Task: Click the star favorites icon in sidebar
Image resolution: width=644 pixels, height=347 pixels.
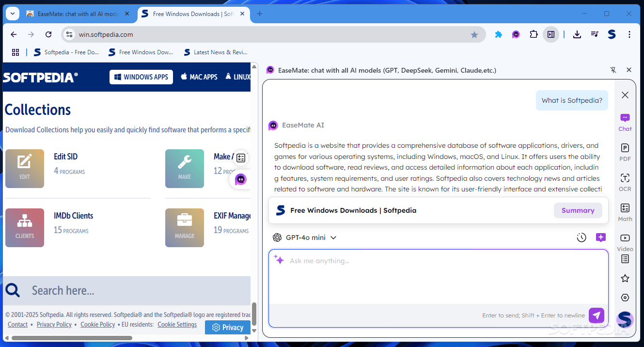Action: pos(625,278)
